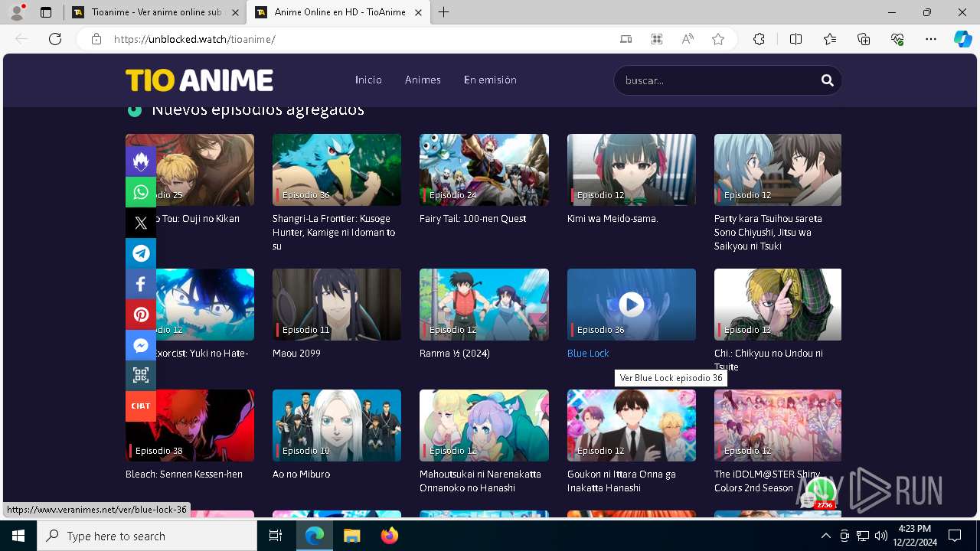Refresh the page in the browser

tap(55, 39)
